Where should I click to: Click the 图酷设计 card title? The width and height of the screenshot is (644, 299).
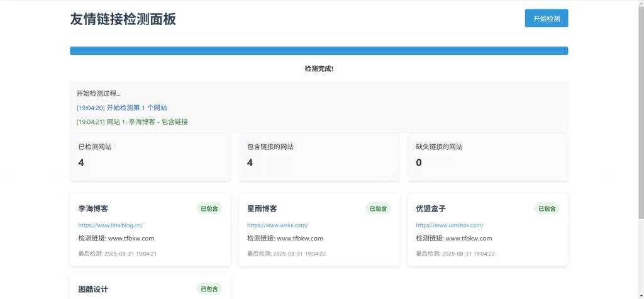(93, 289)
